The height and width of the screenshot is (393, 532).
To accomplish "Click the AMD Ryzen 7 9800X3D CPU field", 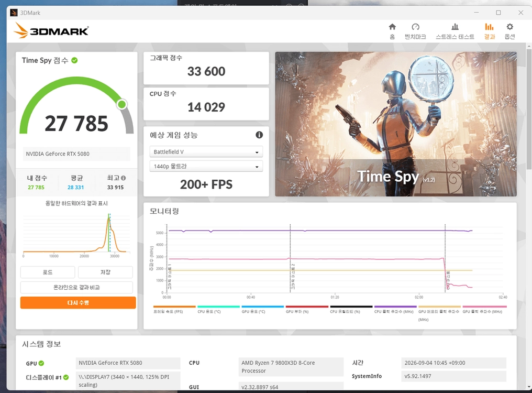I will click(x=291, y=367).
